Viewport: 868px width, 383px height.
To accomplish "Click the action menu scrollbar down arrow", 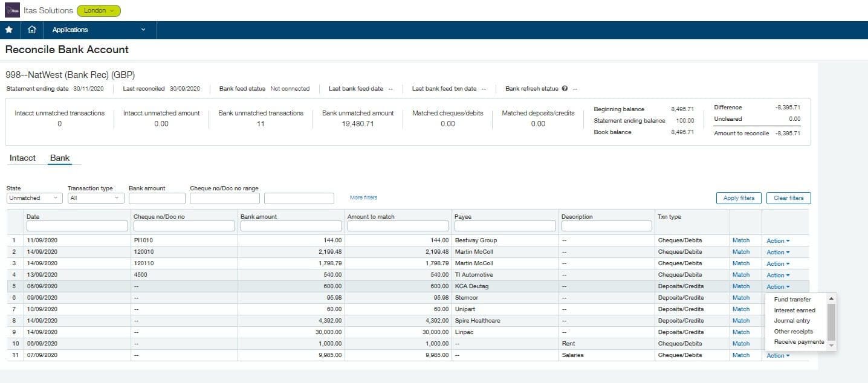I will (x=831, y=346).
